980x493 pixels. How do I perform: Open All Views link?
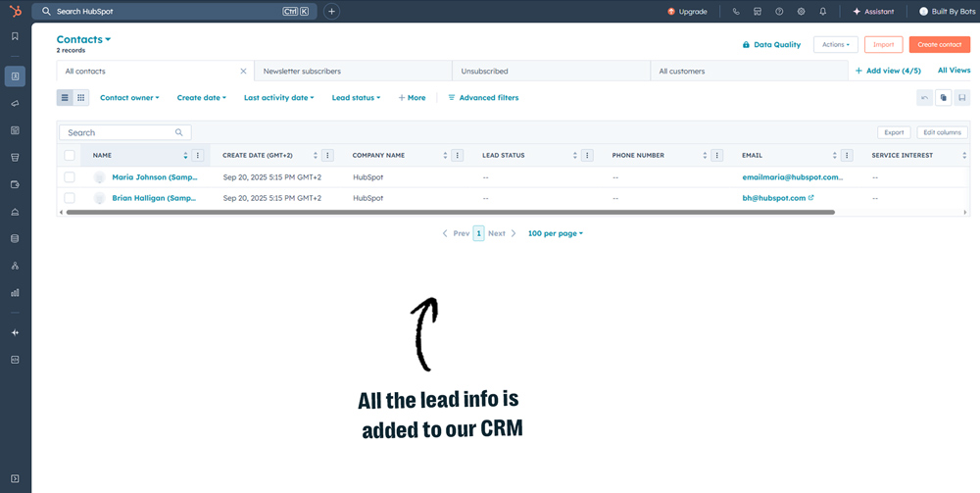[x=954, y=71]
